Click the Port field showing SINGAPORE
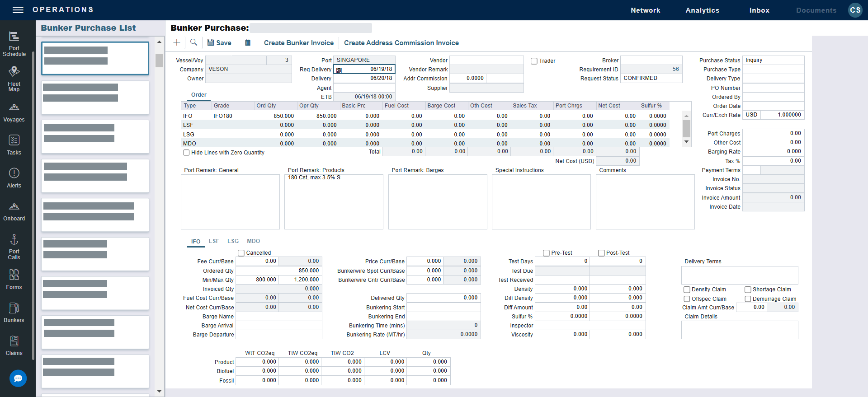The height and width of the screenshot is (397, 868). coord(364,60)
